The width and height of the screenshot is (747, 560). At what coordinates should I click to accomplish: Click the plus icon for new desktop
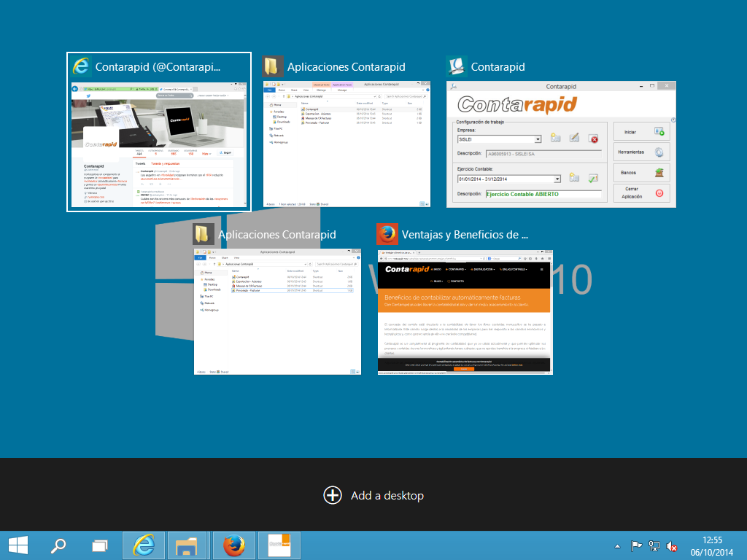[x=333, y=495]
